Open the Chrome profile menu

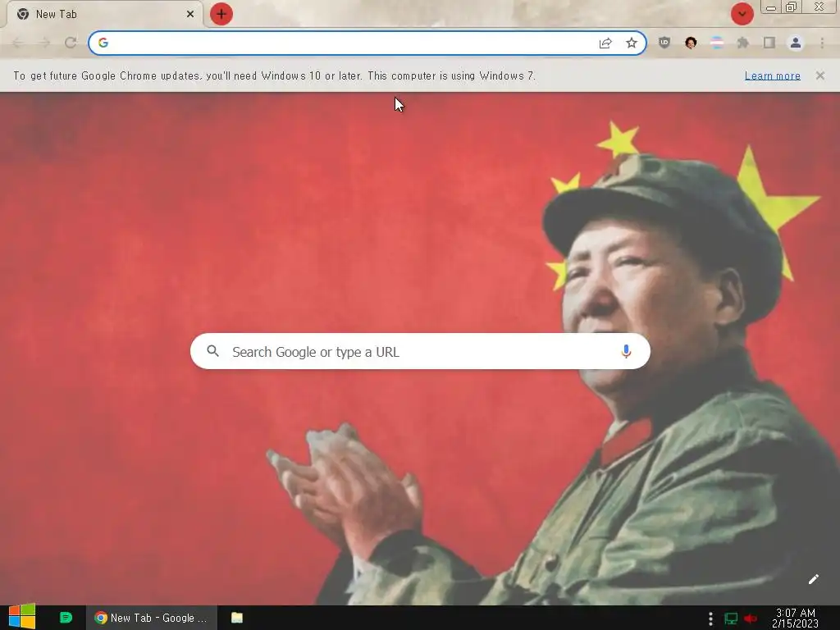796,43
